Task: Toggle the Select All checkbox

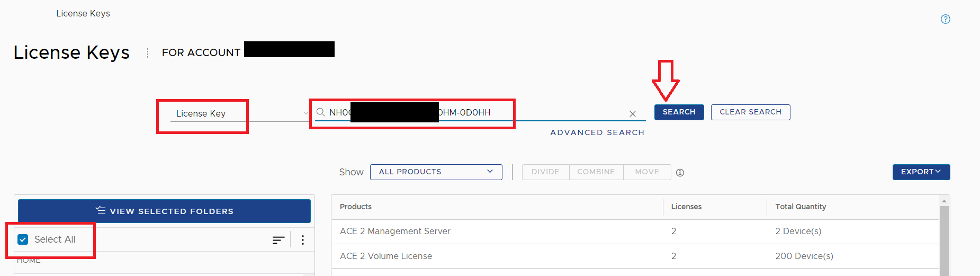Action: pyautogui.click(x=23, y=239)
